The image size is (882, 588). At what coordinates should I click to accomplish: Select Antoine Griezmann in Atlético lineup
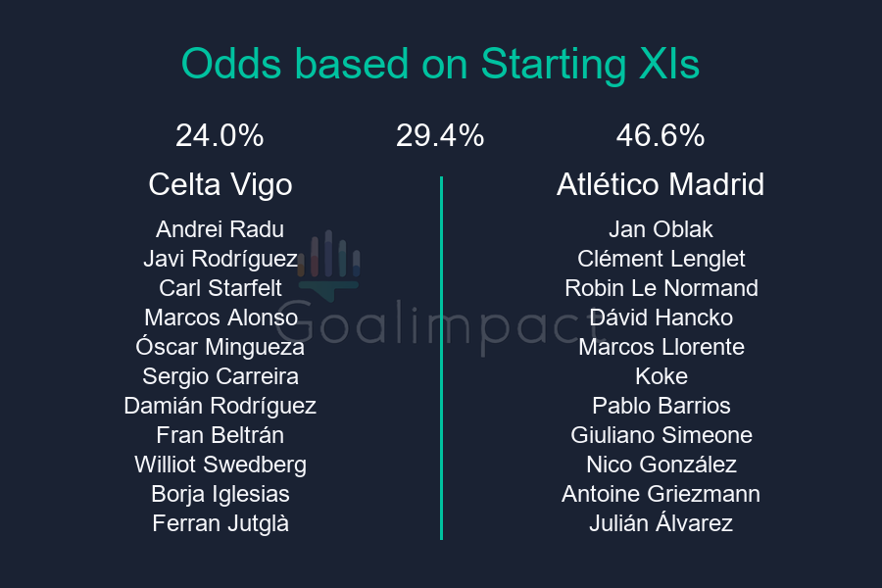click(x=661, y=494)
